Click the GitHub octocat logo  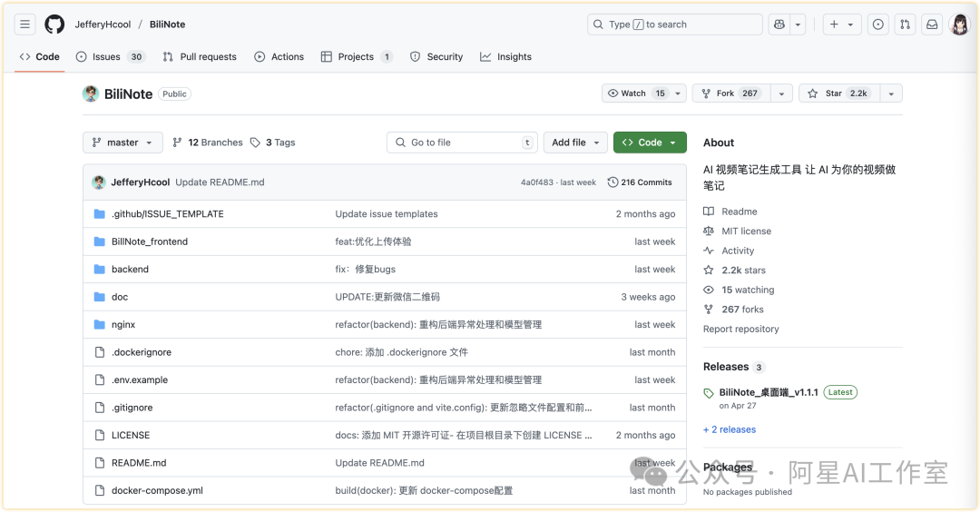(54, 25)
